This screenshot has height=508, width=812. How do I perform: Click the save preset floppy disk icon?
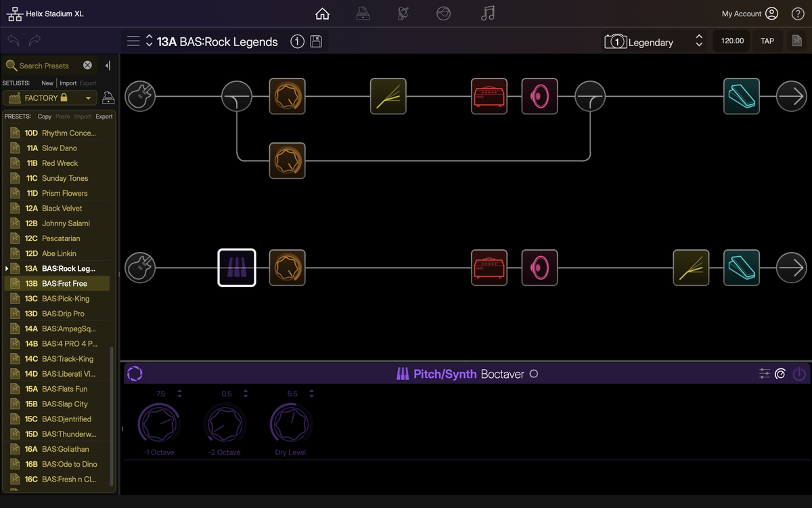316,41
